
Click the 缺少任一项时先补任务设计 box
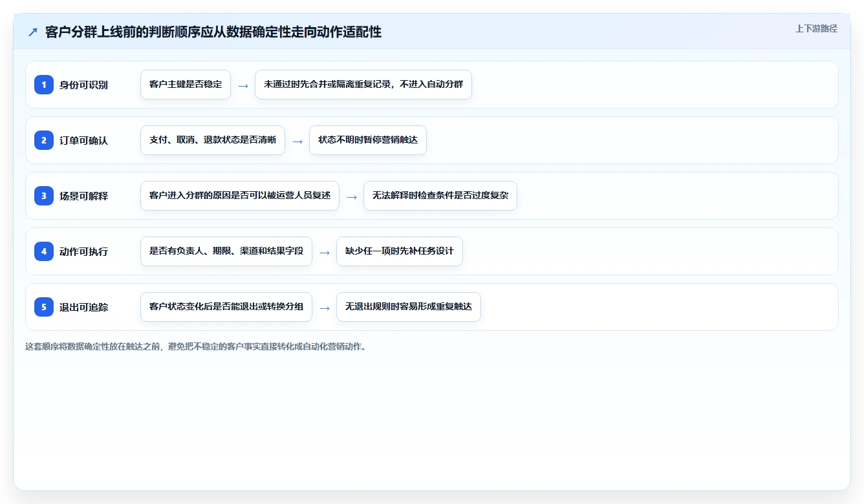400,251
